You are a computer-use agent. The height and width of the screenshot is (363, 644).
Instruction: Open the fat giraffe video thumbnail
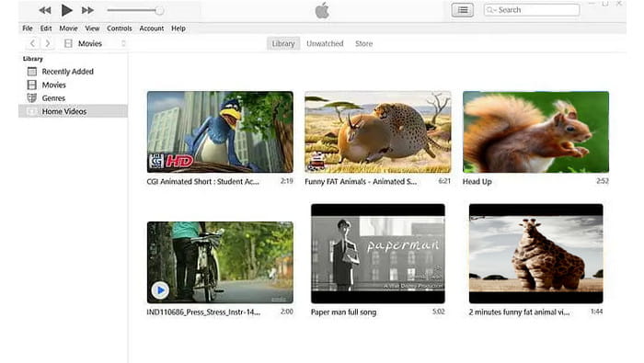(536, 254)
